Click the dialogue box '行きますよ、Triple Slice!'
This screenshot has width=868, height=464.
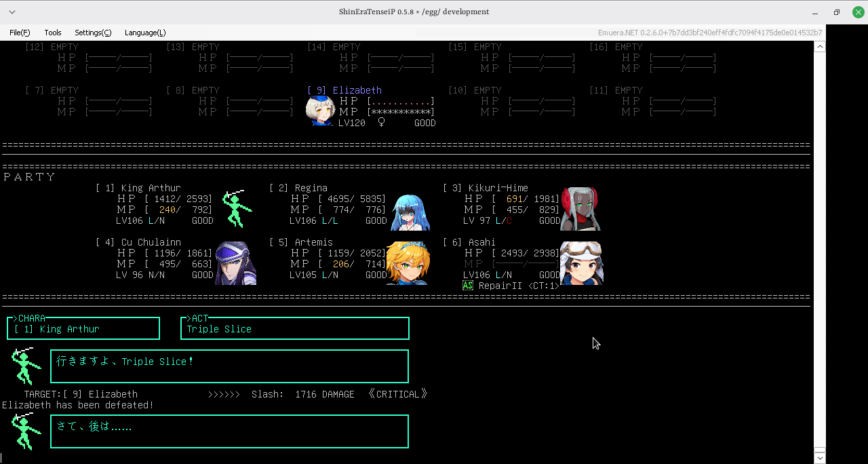click(x=229, y=366)
